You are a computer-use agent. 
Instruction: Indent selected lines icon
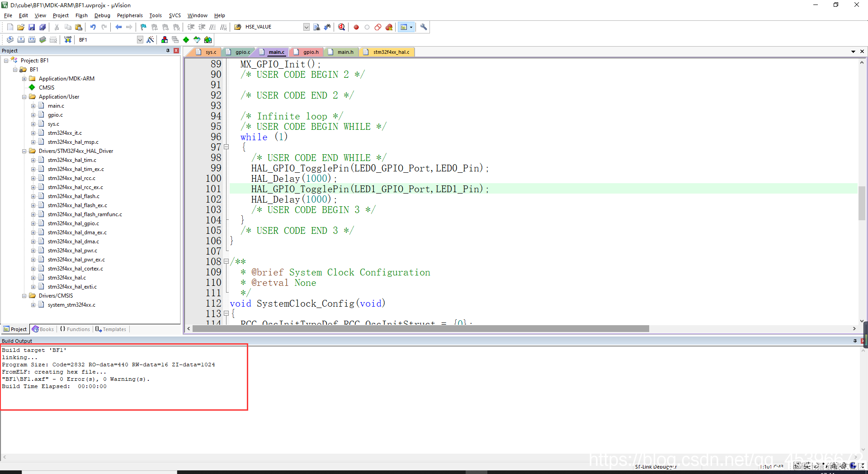[191, 27]
